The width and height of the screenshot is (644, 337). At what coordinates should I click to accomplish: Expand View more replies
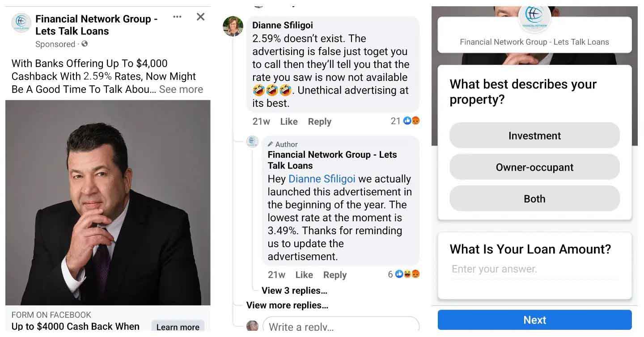click(287, 305)
